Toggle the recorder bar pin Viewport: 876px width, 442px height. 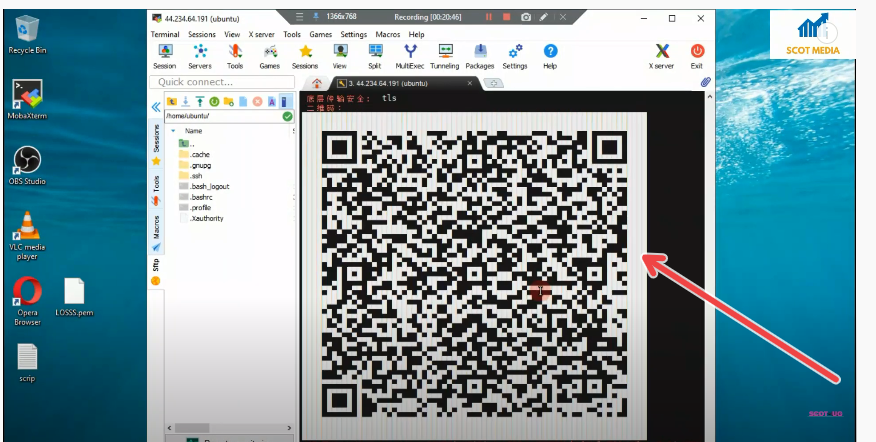(316, 17)
